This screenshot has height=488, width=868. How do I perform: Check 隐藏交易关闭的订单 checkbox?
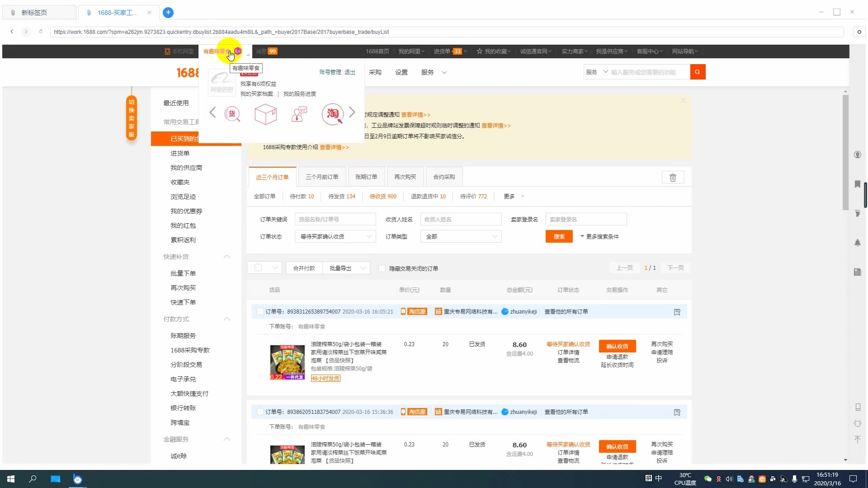pos(382,268)
